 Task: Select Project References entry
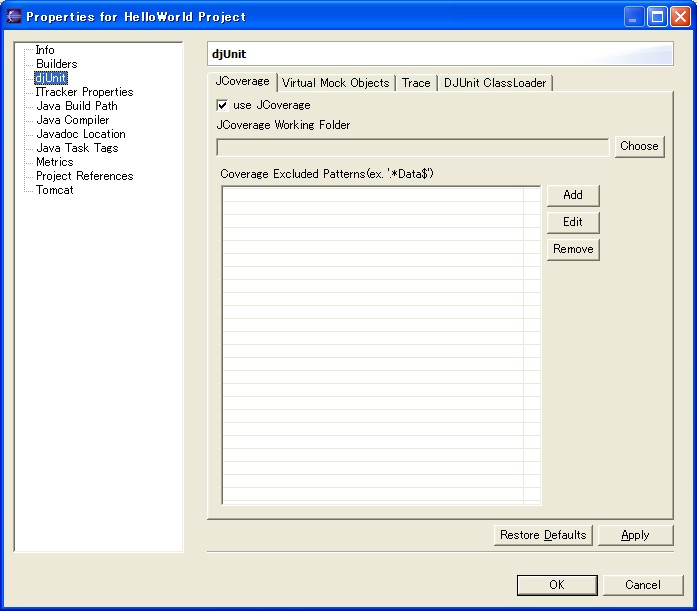tap(84, 176)
